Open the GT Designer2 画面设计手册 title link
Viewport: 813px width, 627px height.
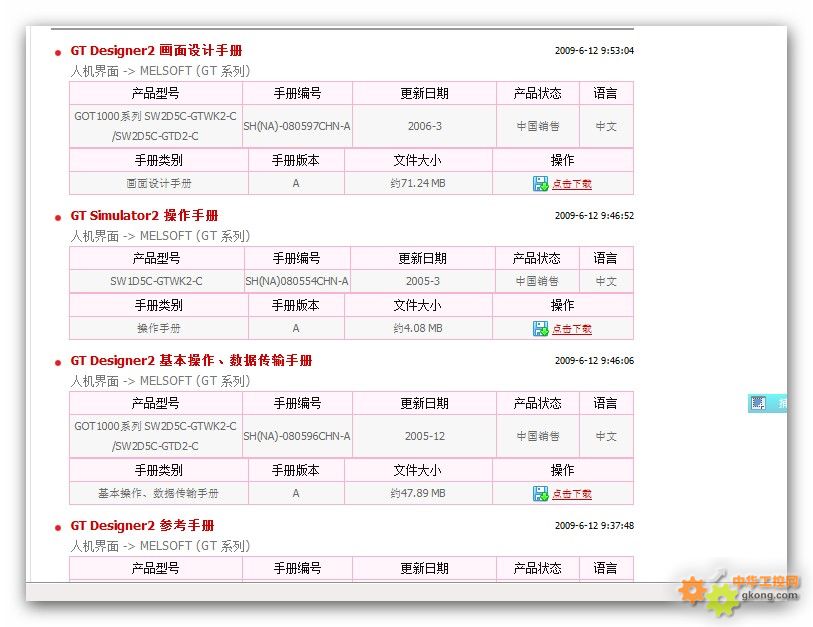(x=156, y=51)
